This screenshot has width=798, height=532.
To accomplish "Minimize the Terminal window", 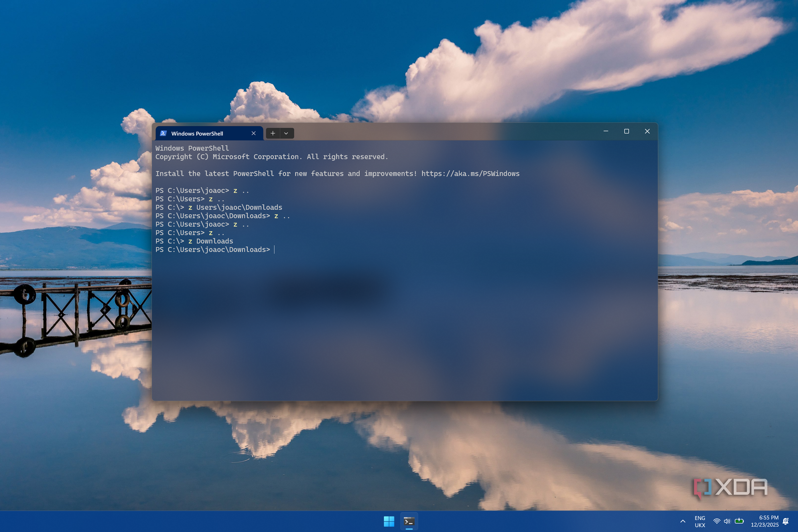I will point(606,131).
